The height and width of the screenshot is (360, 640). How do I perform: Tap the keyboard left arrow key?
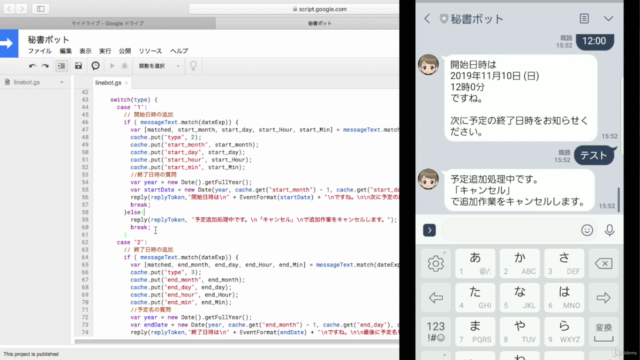(x=436, y=298)
